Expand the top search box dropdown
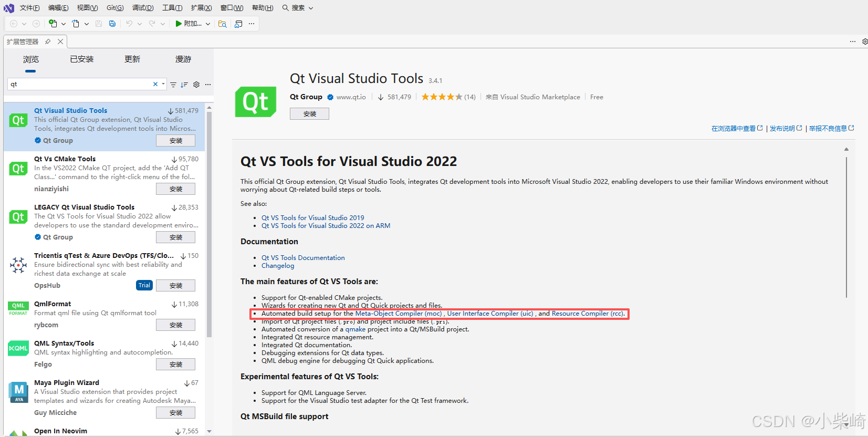Viewport: 868px width, 437px height. tap(311, 8)
